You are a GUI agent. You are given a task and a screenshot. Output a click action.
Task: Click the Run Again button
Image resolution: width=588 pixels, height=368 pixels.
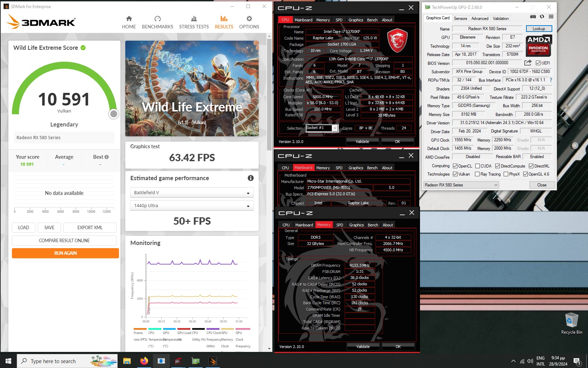tap(65, 253)
